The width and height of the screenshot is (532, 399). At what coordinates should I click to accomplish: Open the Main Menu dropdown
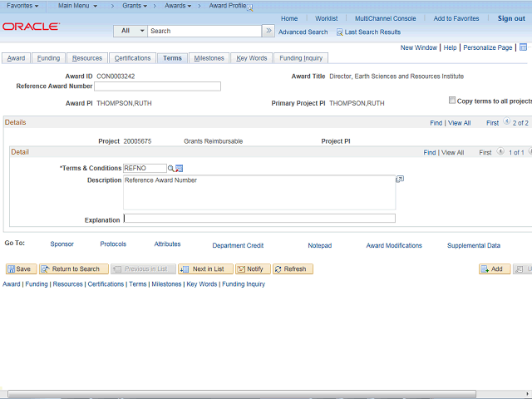[x=77, y=6]
